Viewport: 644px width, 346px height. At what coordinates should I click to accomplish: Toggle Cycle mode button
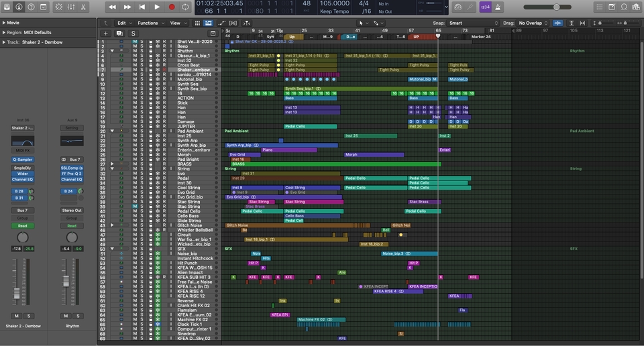point(186,7)
